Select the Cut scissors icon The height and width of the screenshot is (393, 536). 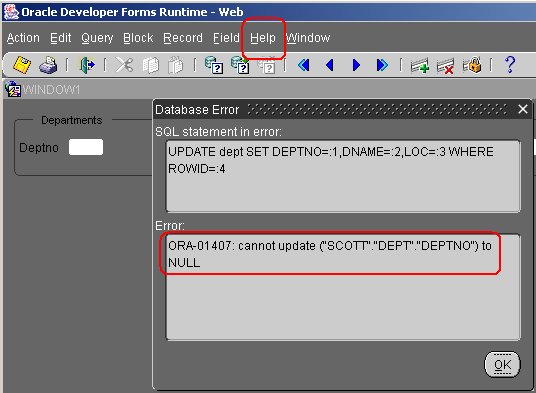tap(124, 65)
